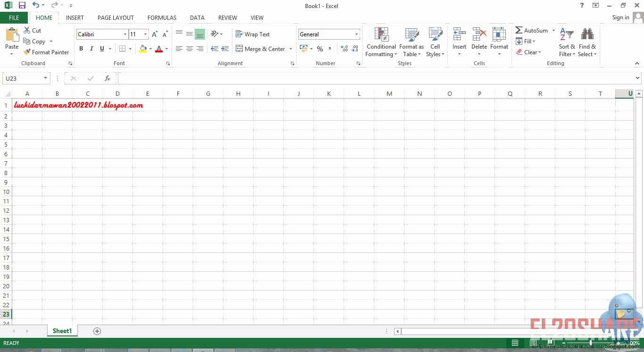Click the Paste clipboard icon
Screen dimensions: 644x352
[x=12, y=35]
